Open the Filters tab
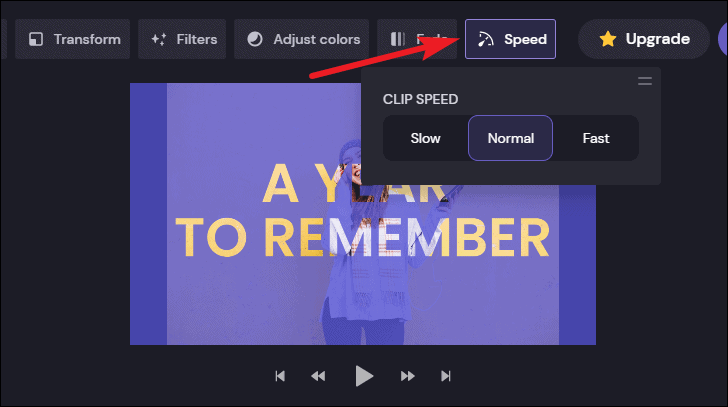This screenshot has height=407, width=728. 182,39
